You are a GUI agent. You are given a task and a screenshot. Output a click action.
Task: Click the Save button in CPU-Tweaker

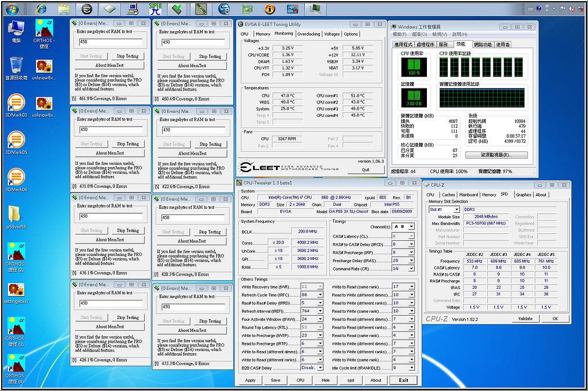[x=275, y=380]
